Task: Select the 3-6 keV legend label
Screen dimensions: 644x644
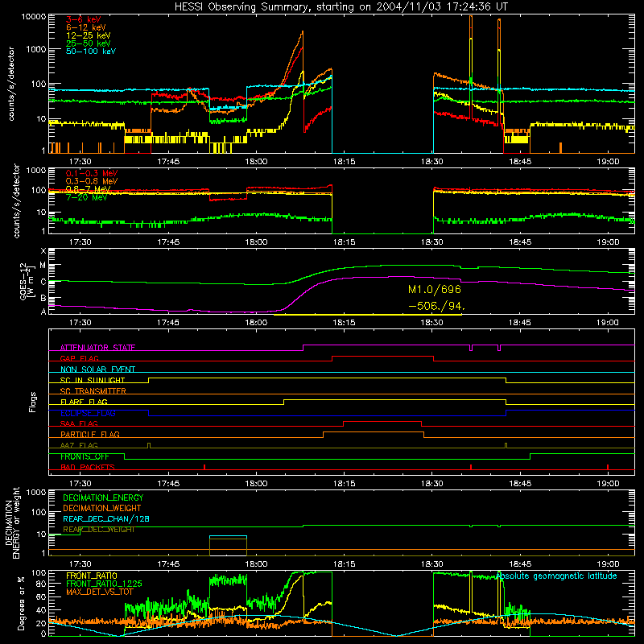Action: tap(84, 19)
